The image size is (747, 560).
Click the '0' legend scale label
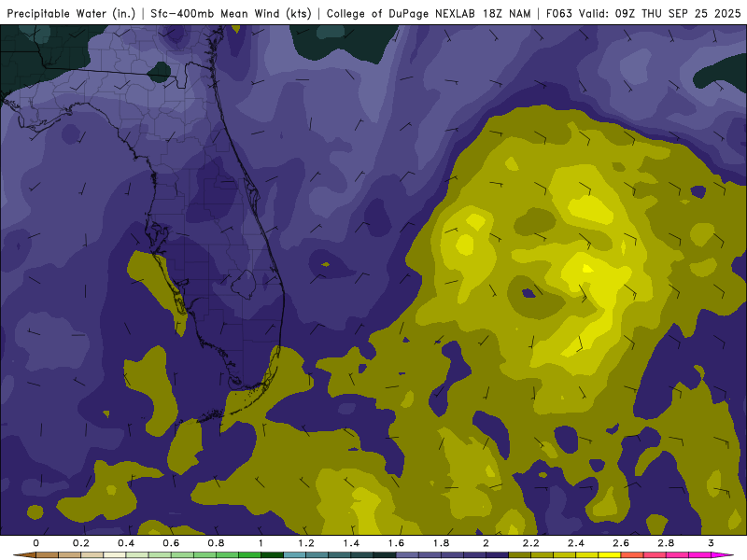[36, 543]
